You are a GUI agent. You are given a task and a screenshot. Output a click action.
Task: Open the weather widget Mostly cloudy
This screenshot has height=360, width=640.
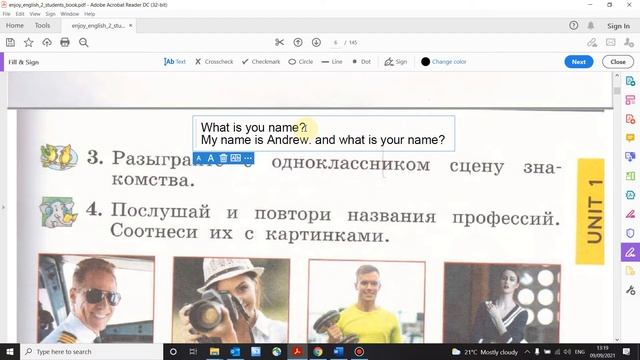tap(484, 352)
